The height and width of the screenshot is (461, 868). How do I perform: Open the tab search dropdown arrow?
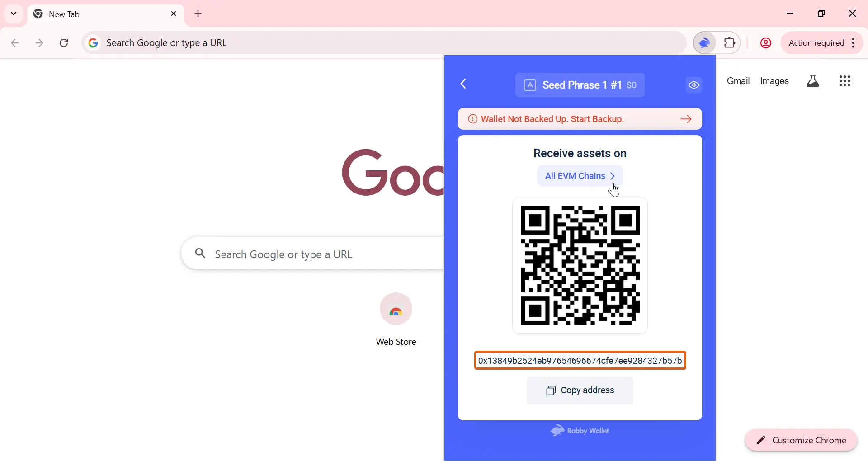(14, 14)
